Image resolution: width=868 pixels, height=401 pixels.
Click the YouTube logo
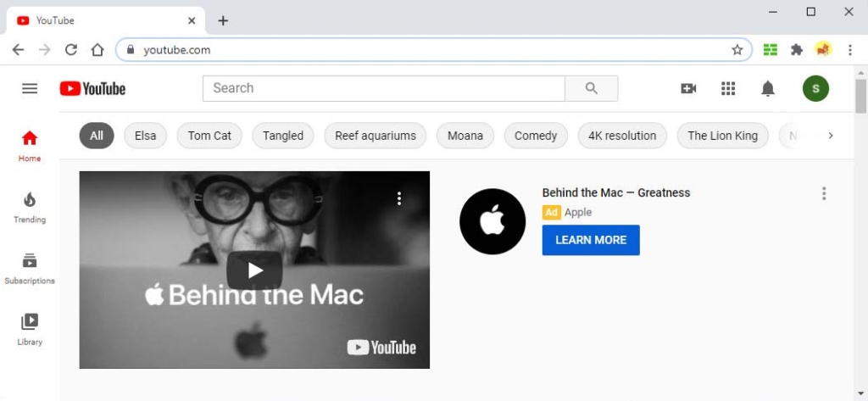(92, 89)
